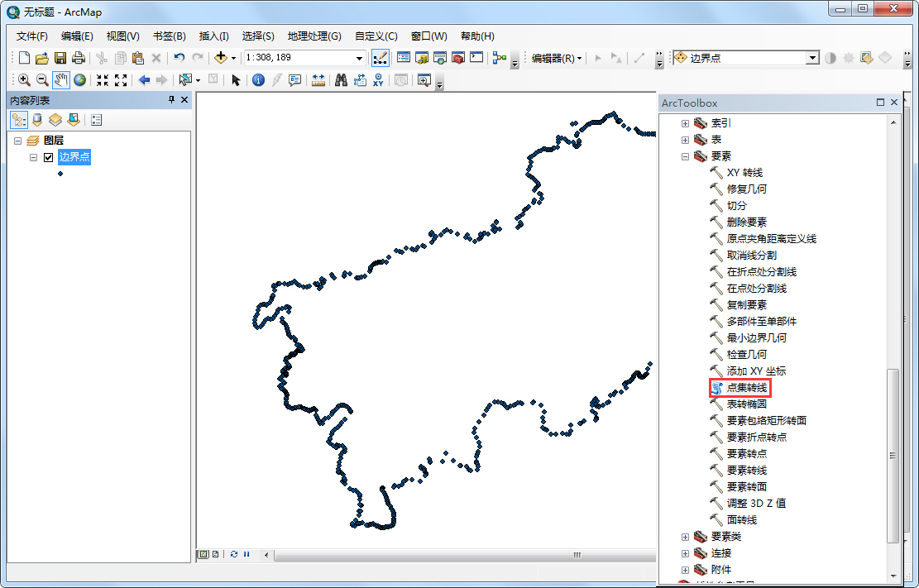Open the map scale dropdown
This screenshot has width=919, height=588.
point(360,57)
